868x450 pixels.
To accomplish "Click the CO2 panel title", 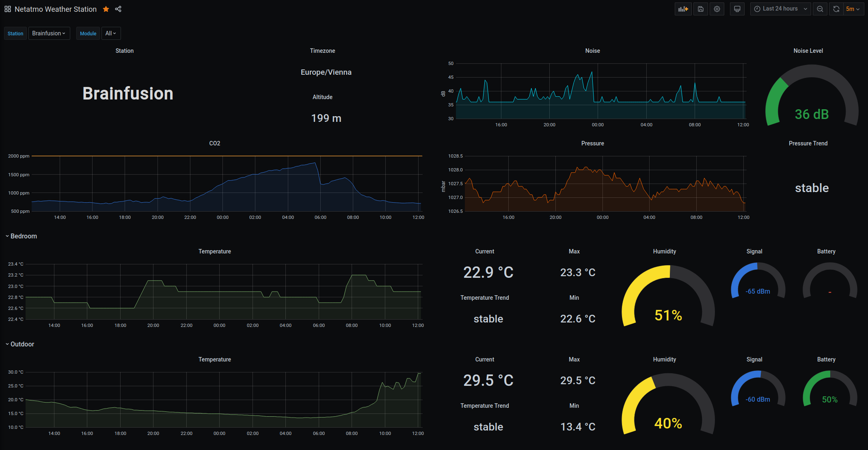I will click(214, 143).
